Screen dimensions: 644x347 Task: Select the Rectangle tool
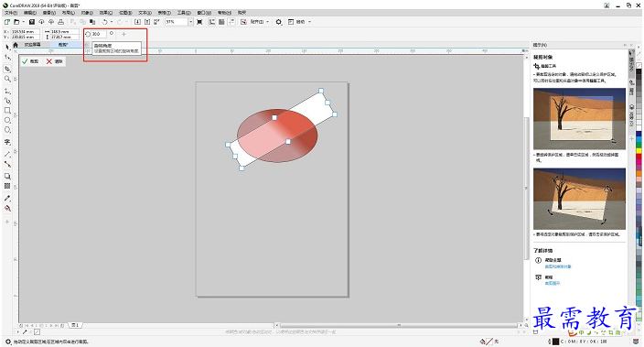[7, 111]
